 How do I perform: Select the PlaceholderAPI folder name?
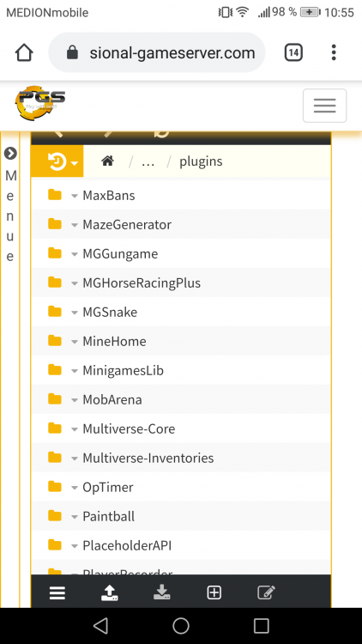coord(127,546)
